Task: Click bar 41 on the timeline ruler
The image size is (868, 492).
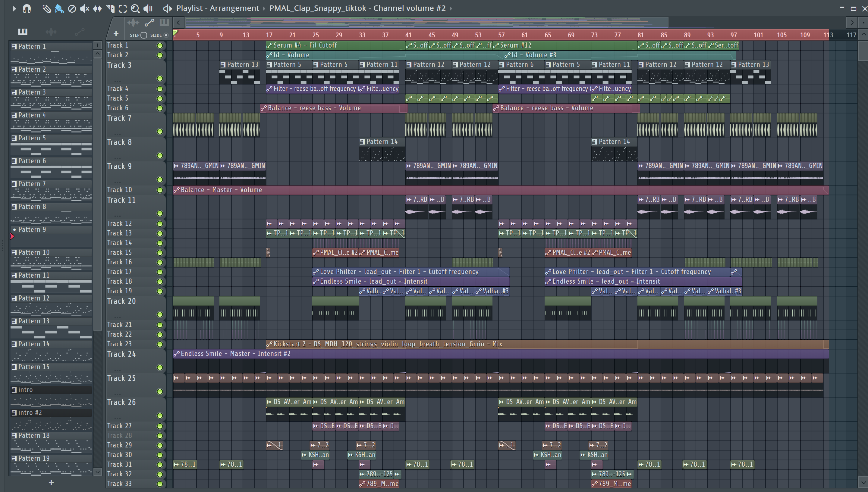Action: [408, 35]
